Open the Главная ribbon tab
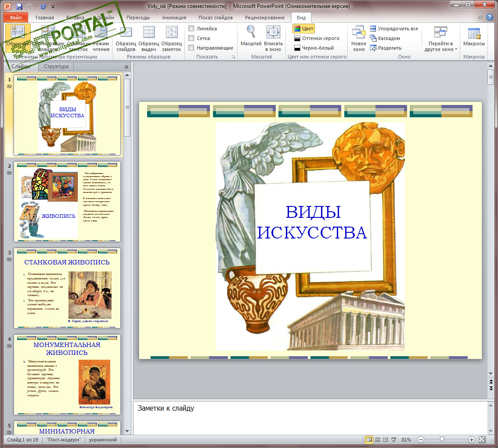 pyautogui.click(x=44, y=18)
